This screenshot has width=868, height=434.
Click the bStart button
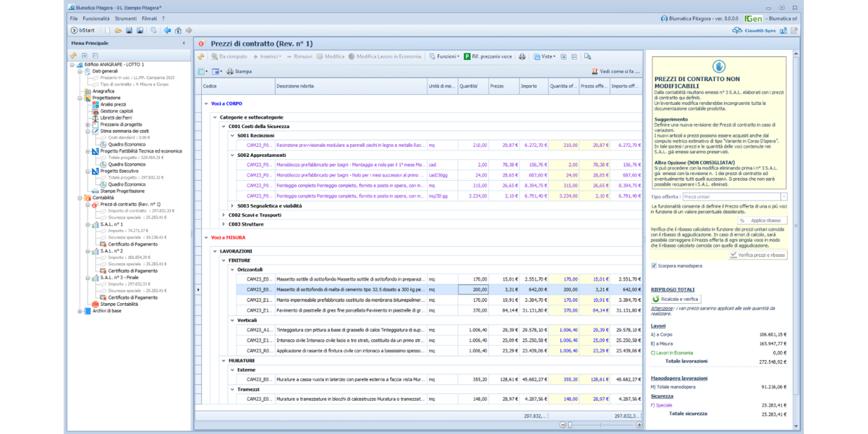tap(84, 30)
